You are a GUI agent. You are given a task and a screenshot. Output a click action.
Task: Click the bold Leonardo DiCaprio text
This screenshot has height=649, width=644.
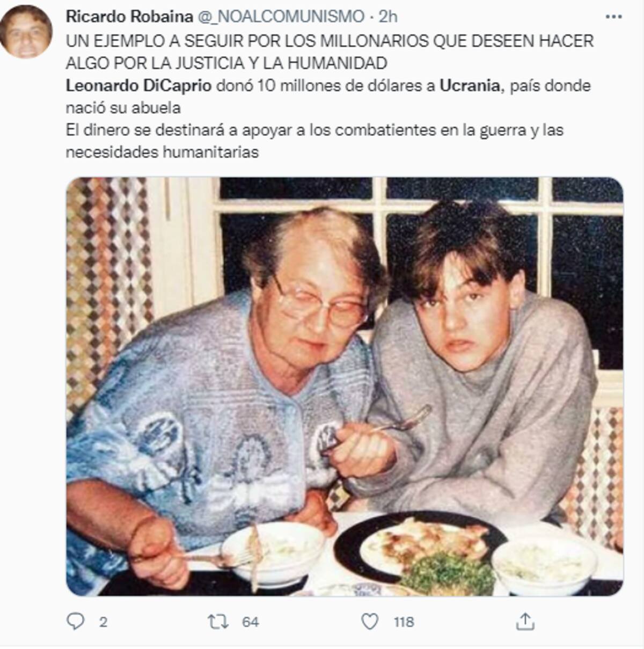pyautogui.click(x=138, y=86)
